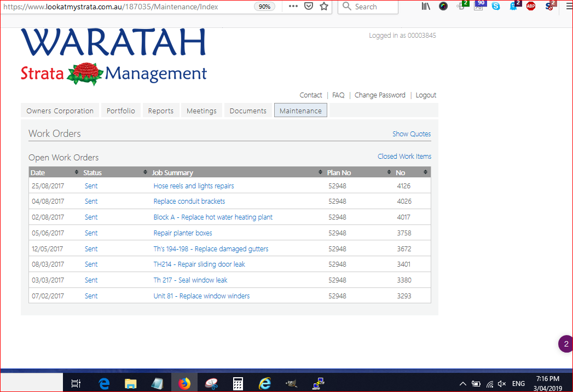Launch Internet Explorer from the taskbar
This screenshot has height=392, width=573.
(x=264, y=383)
